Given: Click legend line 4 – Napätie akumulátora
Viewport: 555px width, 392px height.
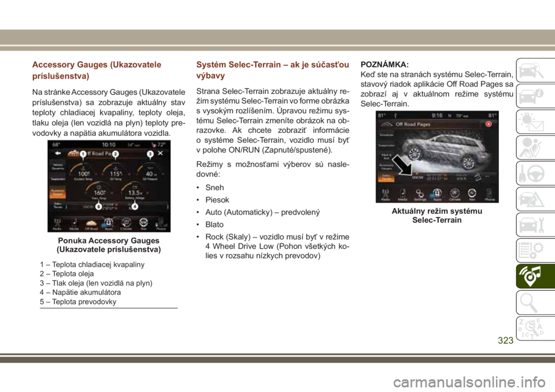Looking at the screenshot, I should 80,292.
